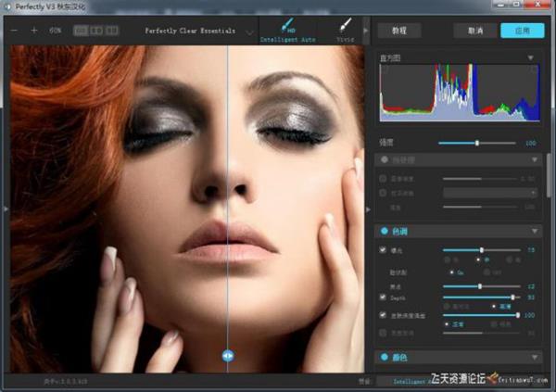Uncheck the 曝光 exposure checkbox
556x392 pixels.
384,250
